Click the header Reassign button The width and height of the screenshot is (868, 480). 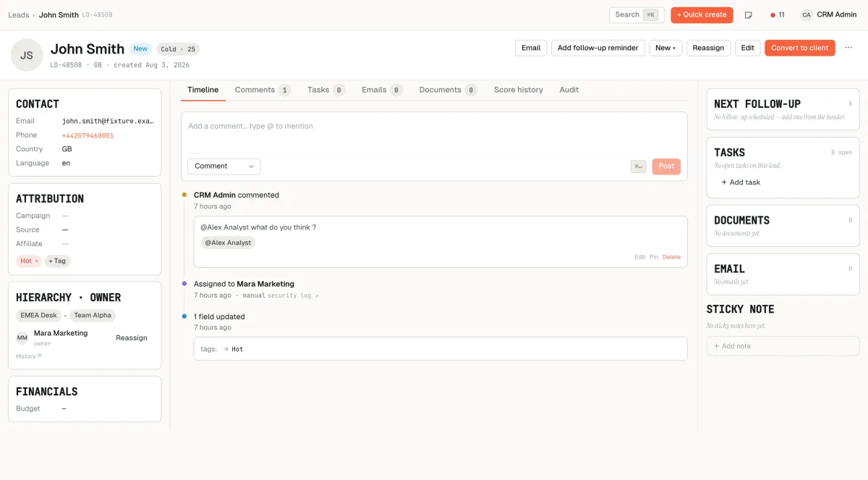708,48
